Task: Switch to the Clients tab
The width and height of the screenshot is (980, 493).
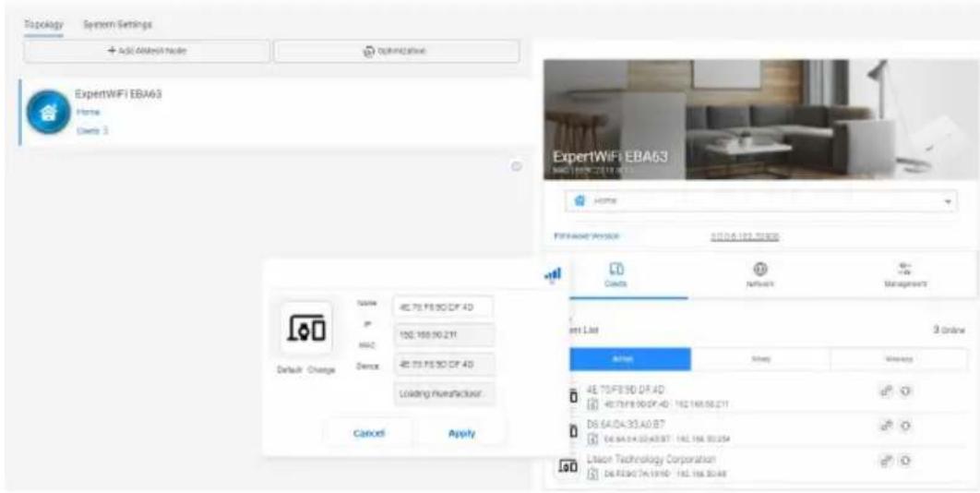Action: click(x=615, y=274)
